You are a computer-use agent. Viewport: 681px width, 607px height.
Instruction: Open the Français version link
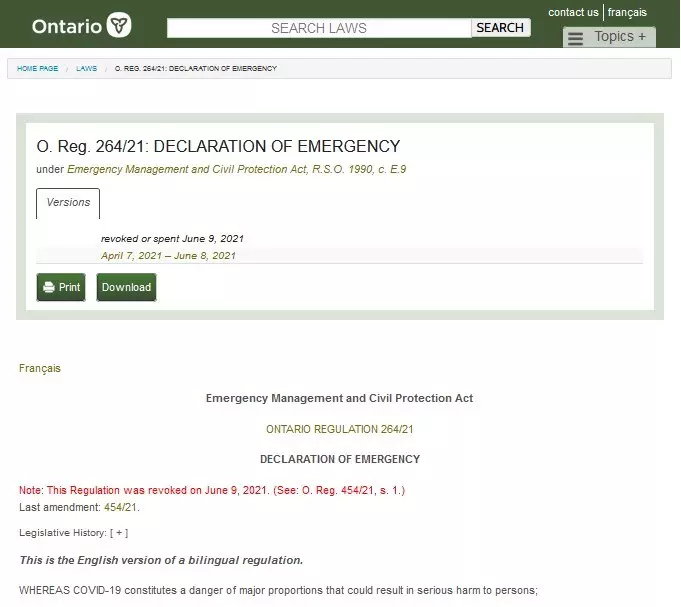(x=40, y=368)
